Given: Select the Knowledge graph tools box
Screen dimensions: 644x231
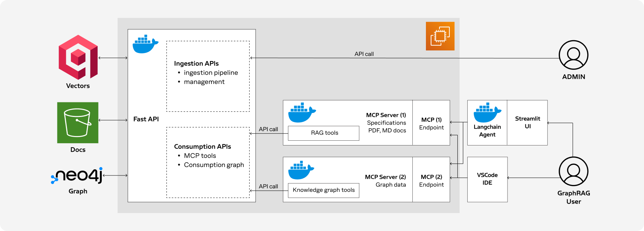Looking at the screenshot, I should tap(323, 190).
